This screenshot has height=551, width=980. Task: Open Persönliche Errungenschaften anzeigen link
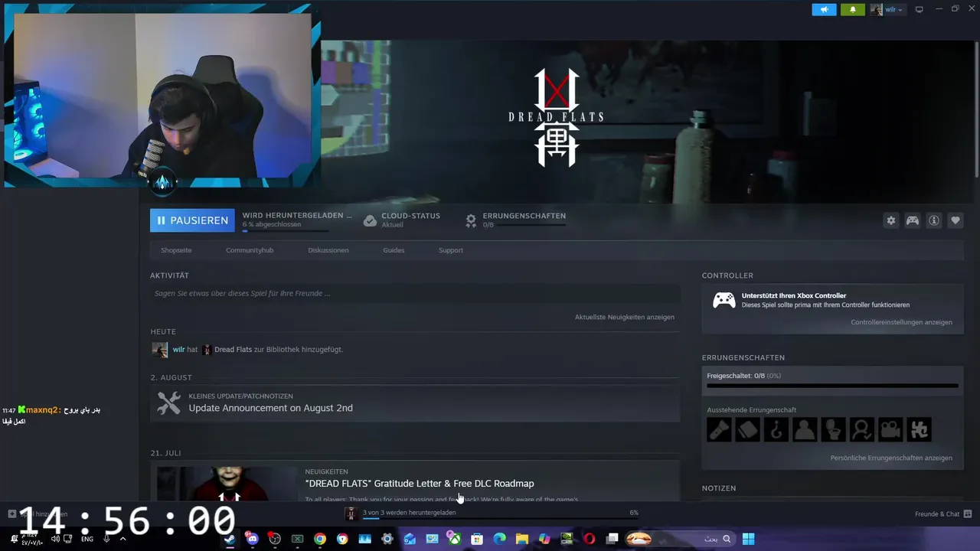coord(891,458)
